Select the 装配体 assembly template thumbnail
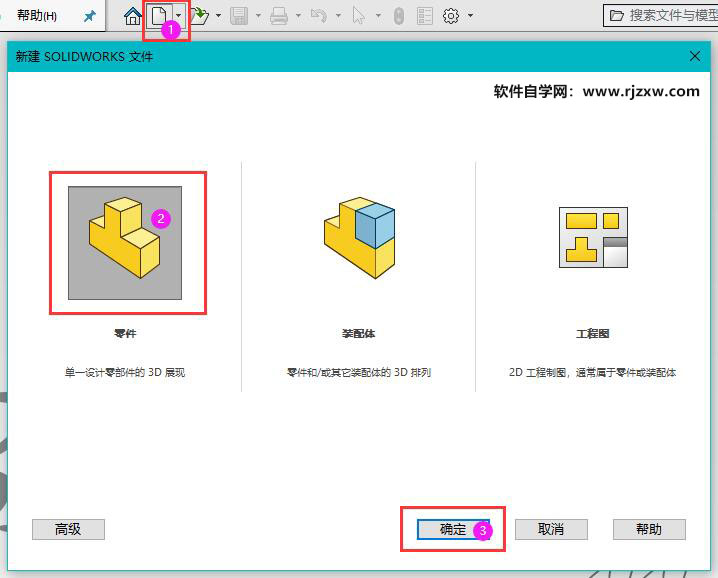Viewport: 718px width, 578px height. tap(359, 238)
